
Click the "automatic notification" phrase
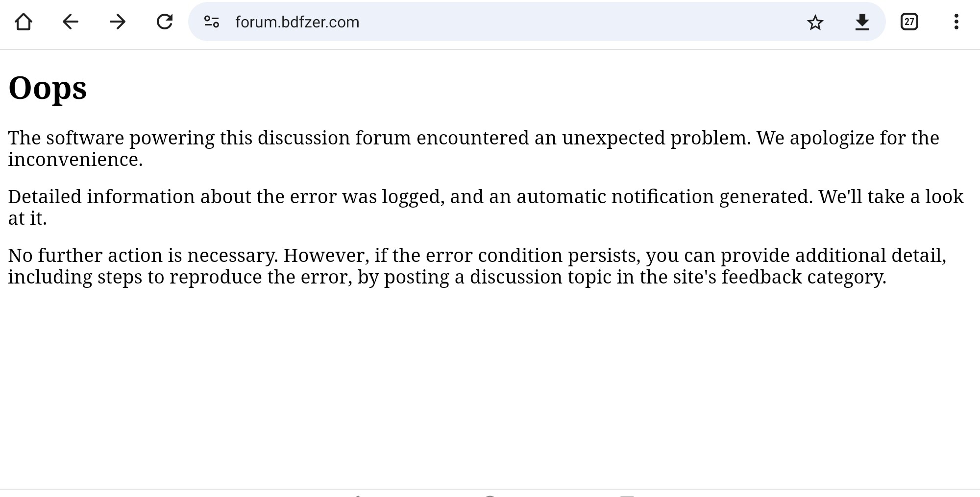click(615, 197)
